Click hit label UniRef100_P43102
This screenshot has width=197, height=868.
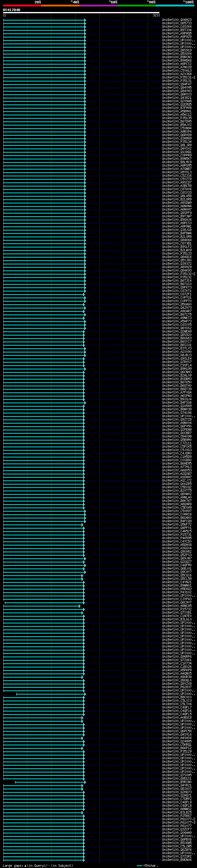click(x=177, y=592)
